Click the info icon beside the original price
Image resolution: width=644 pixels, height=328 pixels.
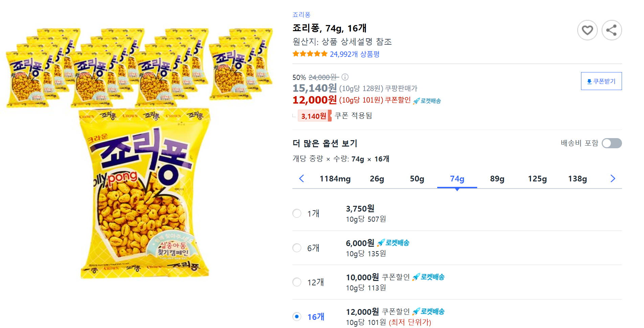(345, 77)
